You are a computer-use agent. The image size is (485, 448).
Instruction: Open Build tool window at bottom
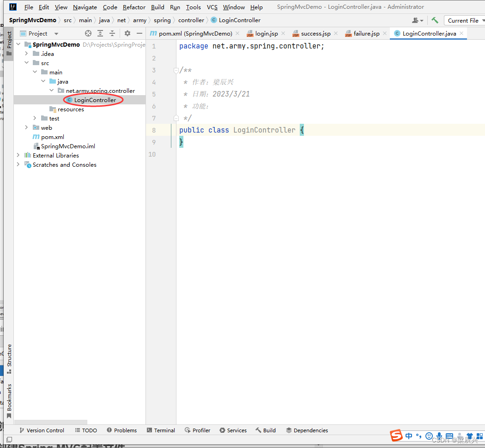[266, 430]
